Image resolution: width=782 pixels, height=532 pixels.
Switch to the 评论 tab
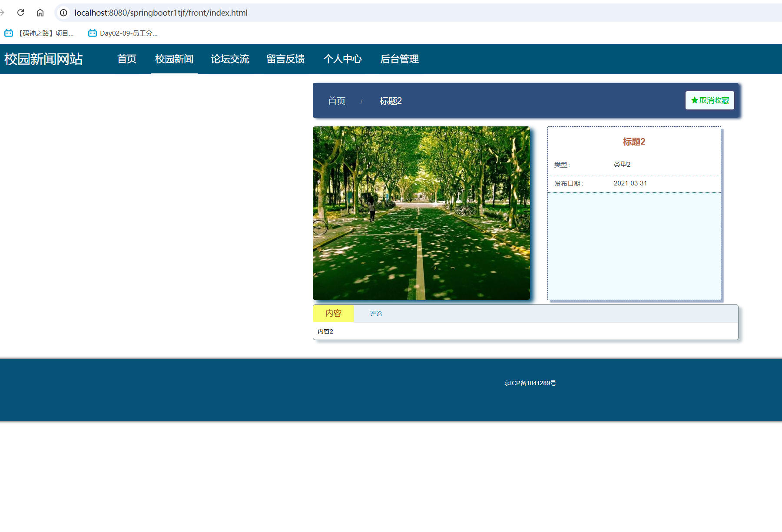click(376, 314)
